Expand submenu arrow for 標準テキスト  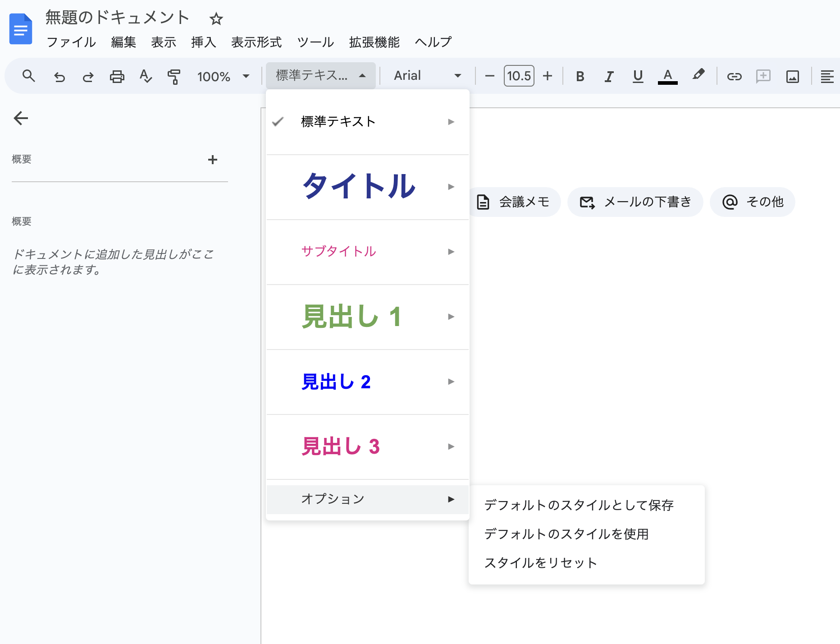tap(451, 122)
